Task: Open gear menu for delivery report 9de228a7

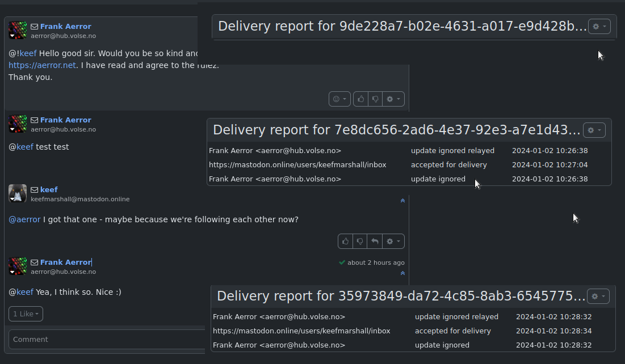Action: (599, 27)
